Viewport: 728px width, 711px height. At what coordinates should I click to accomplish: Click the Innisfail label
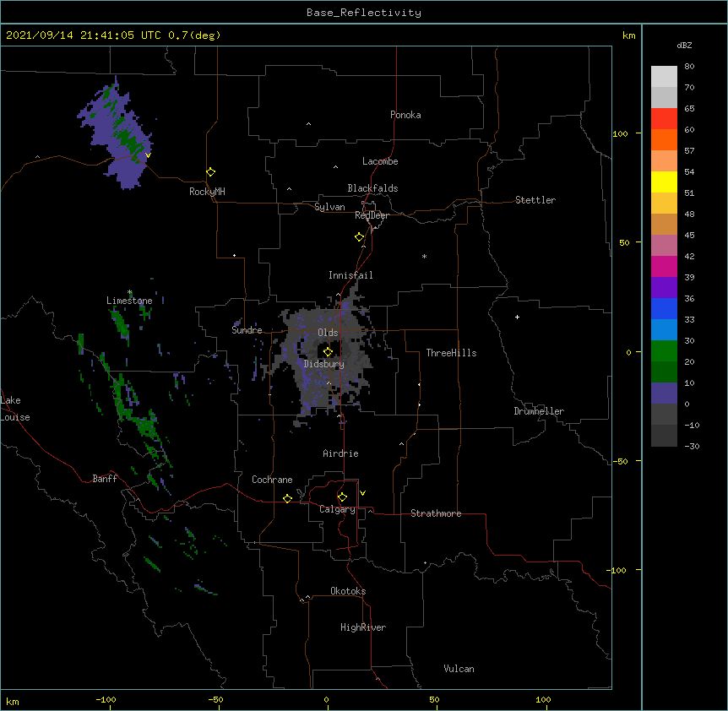coord(350,275)
